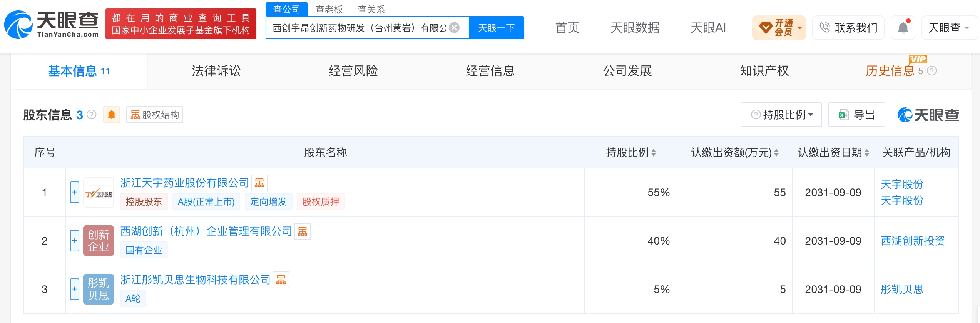Viewport: 980px width, 323px height.
Task: Click the A轮 funding tag
Action: (x=133, y=298)
